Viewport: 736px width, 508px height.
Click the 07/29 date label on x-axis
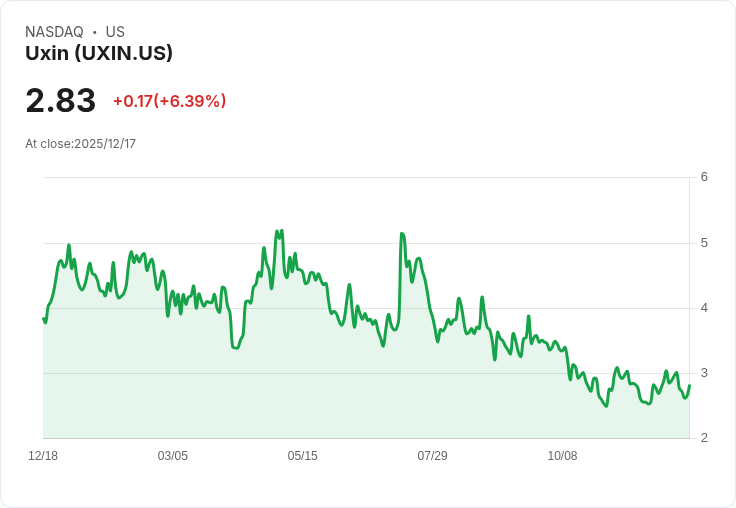point(432,455)
